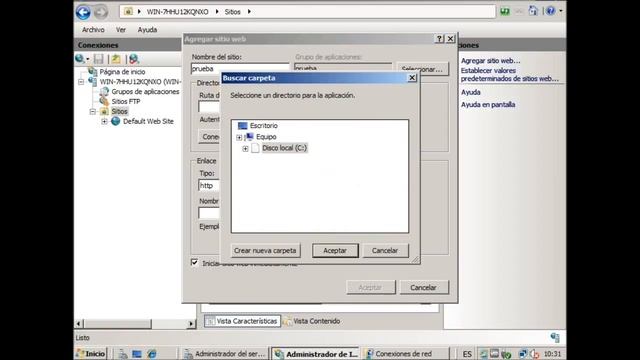This screenshot has height=360, width=640.
Task: Open the dropdown arrow next to help icon
Action: point(561,11)
